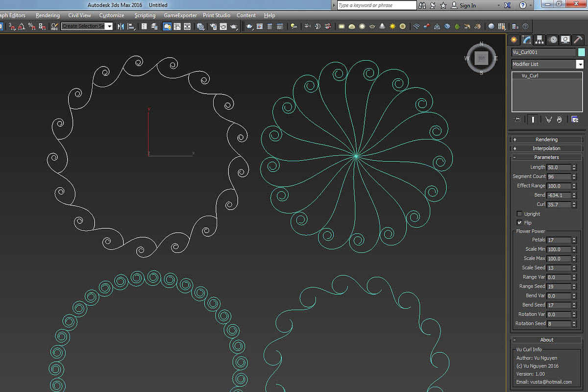This screenshot has height=392, width=588.
Task: Open the Hierarchy panel tab
Action: tap(539, 40)
